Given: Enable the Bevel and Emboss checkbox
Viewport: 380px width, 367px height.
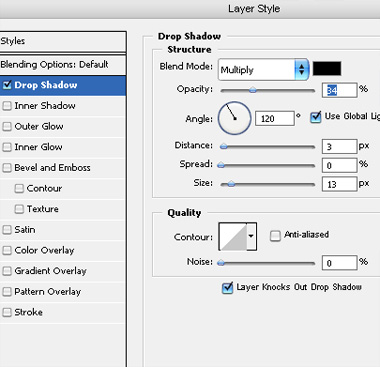Looking at the screenshot, I should [x=7, y=168].
